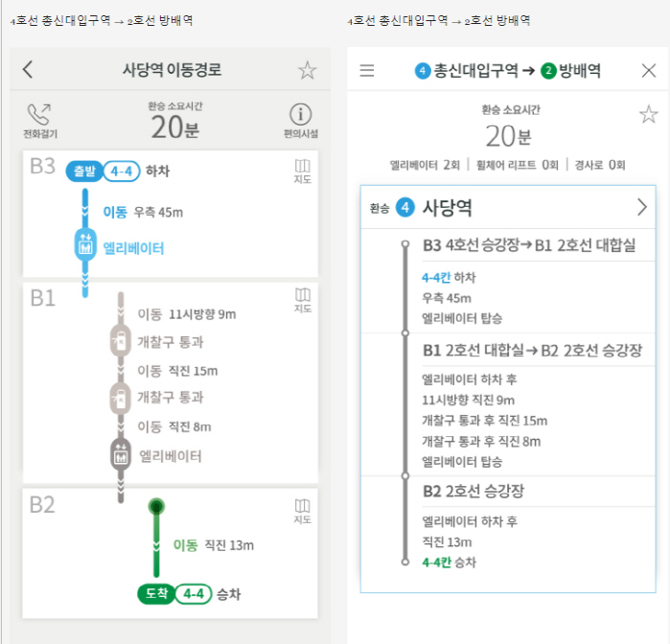
Task: Close the 총신대입구역 → 방배역 route panel
Action: [x=648, y=71]
